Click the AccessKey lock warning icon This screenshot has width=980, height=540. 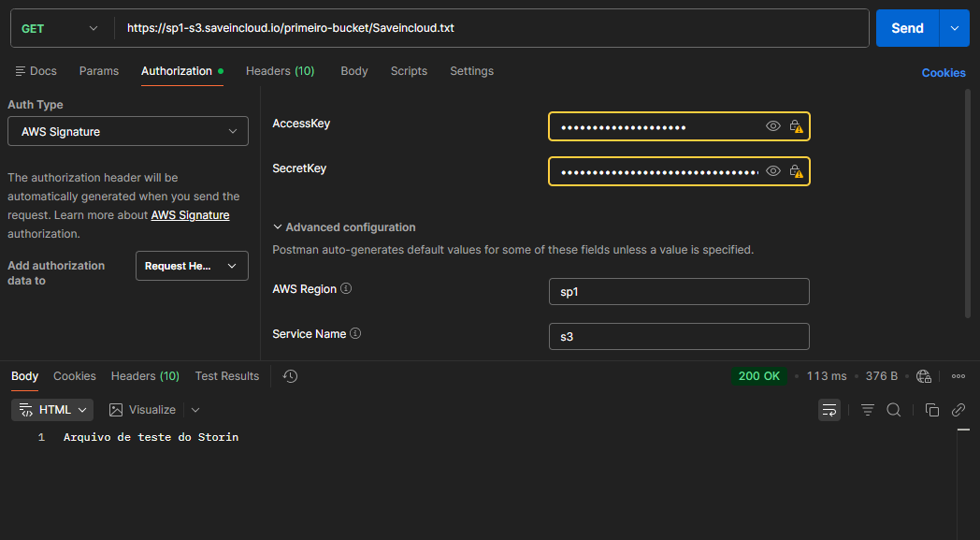point(796,126)
